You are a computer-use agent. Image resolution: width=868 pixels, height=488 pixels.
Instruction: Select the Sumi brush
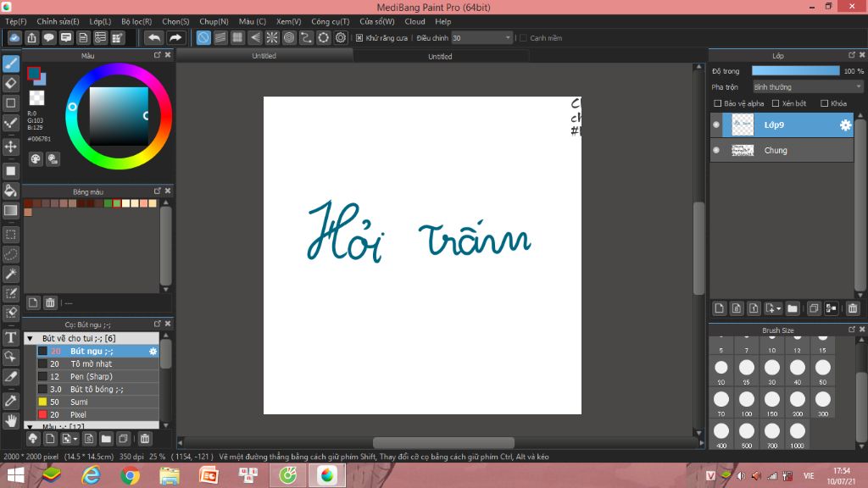(98, 402)
